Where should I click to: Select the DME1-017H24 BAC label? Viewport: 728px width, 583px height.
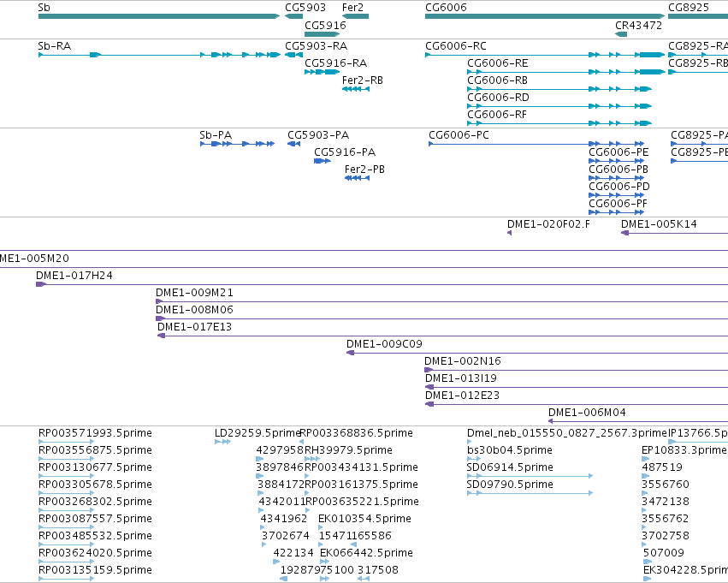pos(74,276)
